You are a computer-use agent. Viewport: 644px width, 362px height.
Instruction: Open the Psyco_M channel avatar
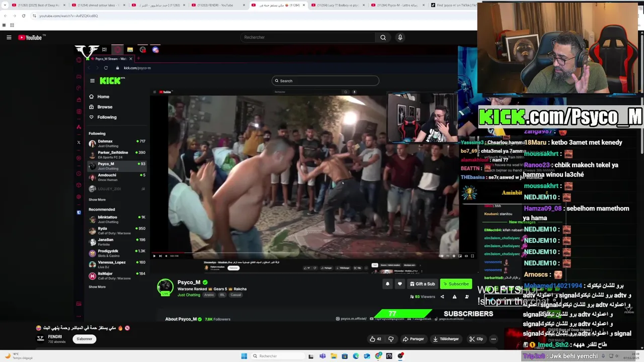[165, 288]
